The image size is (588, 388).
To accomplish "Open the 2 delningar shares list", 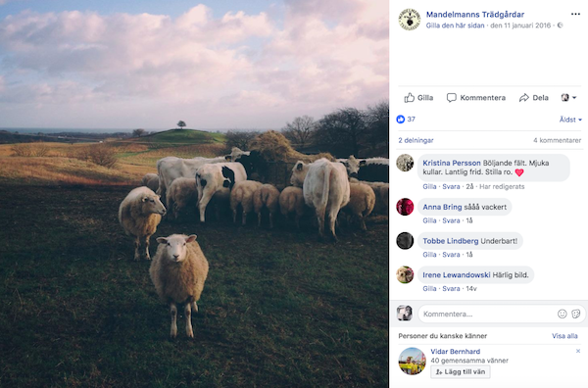I will coord(416,140).
